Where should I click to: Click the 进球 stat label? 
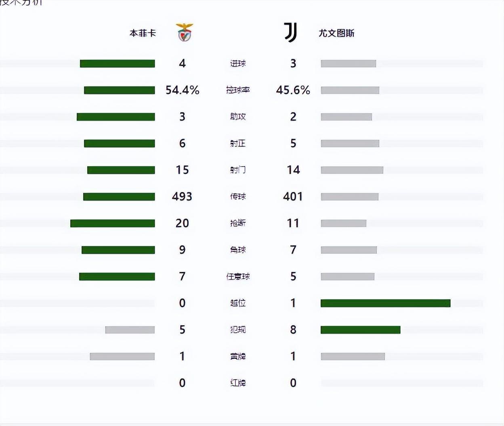click(238, 63)
